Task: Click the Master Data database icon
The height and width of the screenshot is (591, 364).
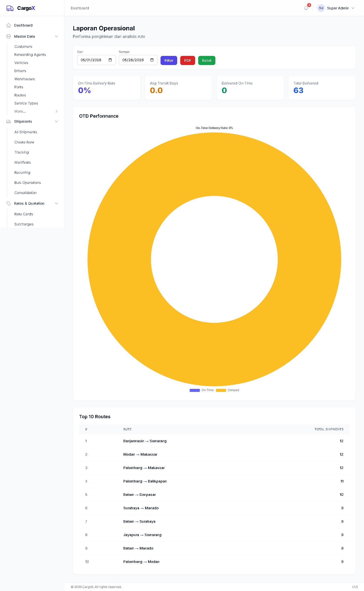Action: point(9,36)
